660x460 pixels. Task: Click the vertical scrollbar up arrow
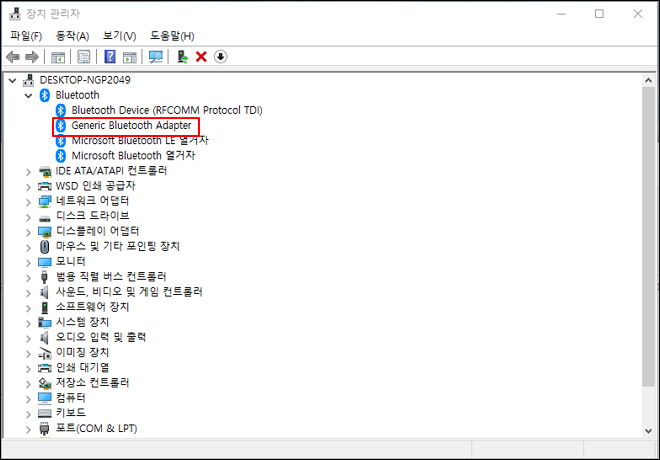click(648, 80)
